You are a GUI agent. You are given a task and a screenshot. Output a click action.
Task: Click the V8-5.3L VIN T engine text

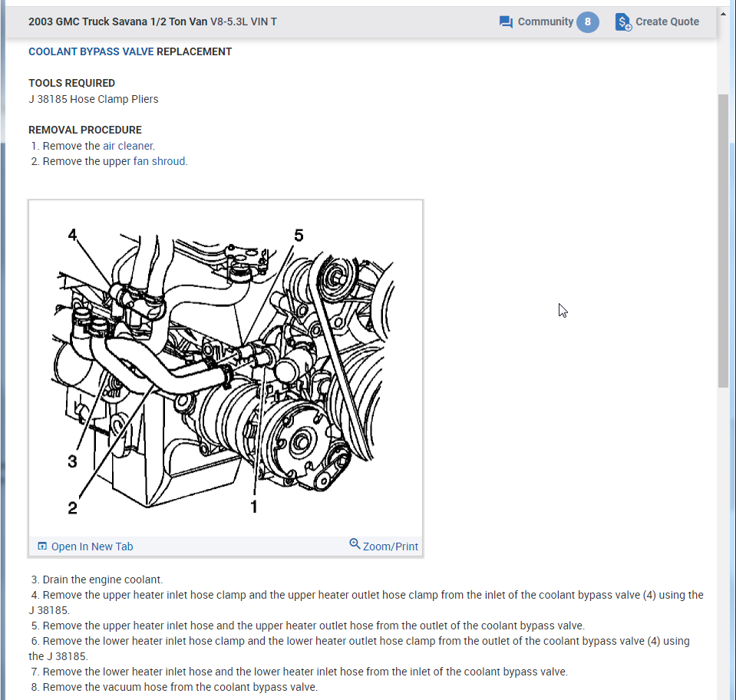[x=243, y=21]
